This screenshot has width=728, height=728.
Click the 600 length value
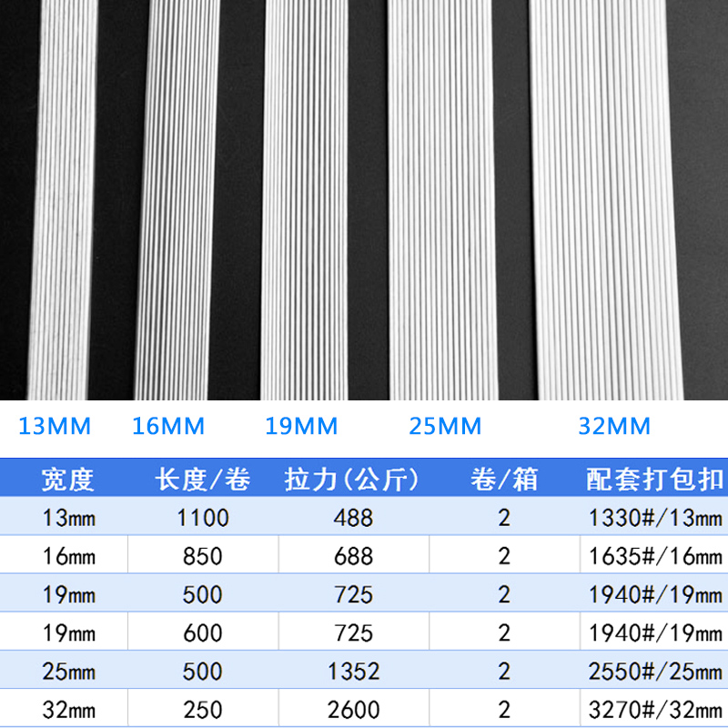coord(203,632)
